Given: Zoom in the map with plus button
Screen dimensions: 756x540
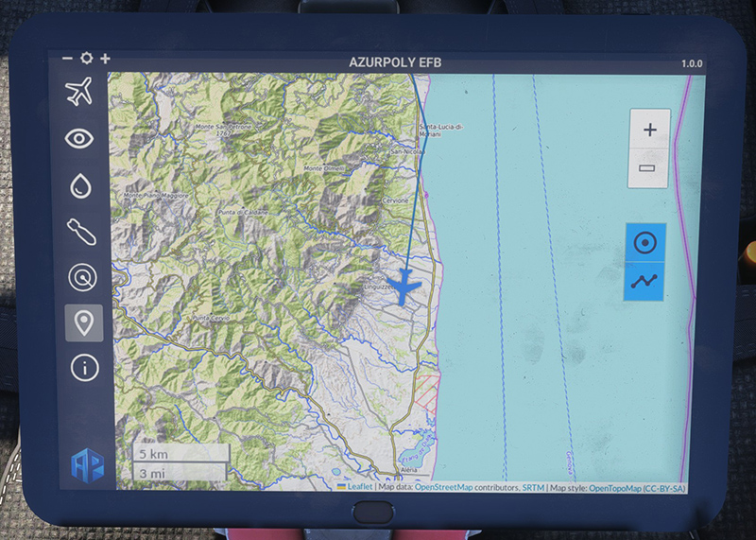Looking at the screenshot, I should (x=650, y=130).
